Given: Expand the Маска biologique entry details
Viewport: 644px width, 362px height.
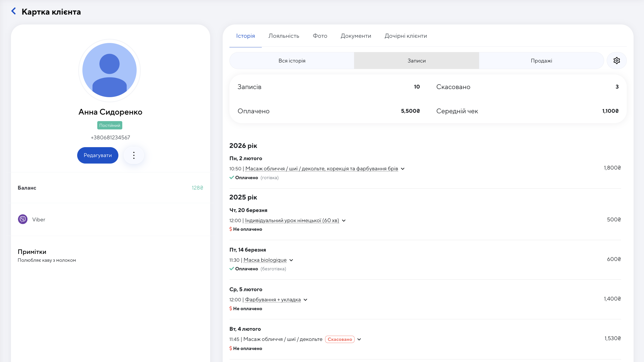Looking at the screenshot, I should (291, 260).
